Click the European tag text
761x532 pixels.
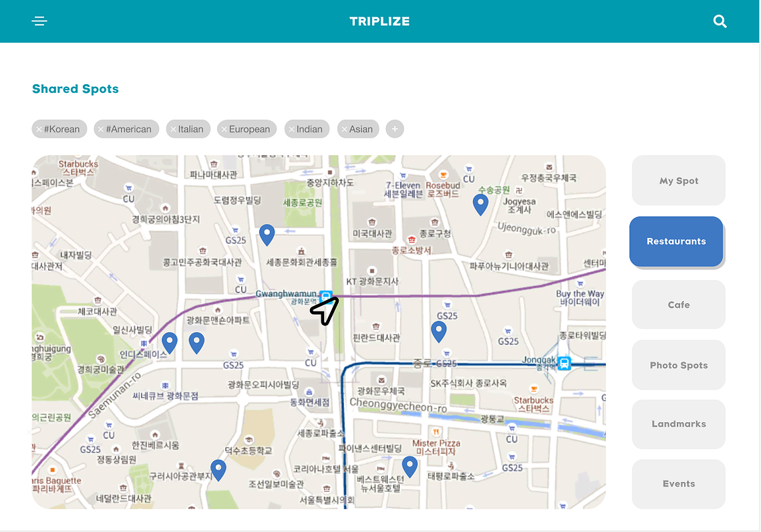249,129
